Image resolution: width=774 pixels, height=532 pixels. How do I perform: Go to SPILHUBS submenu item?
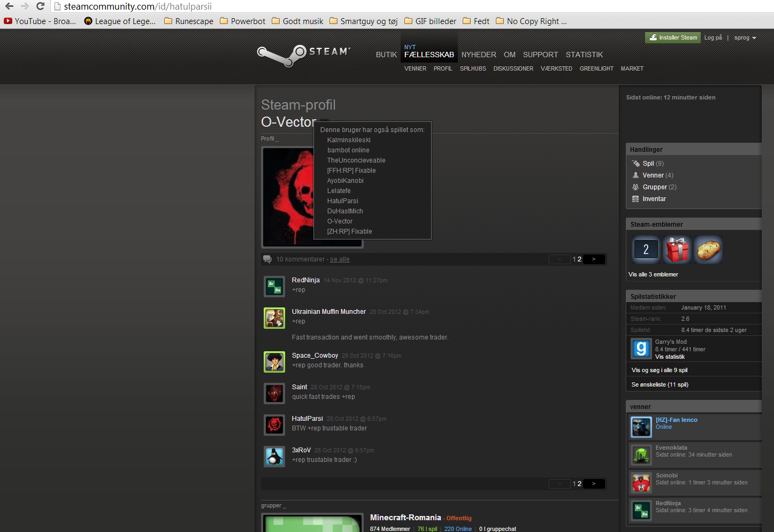pos(473,68)
